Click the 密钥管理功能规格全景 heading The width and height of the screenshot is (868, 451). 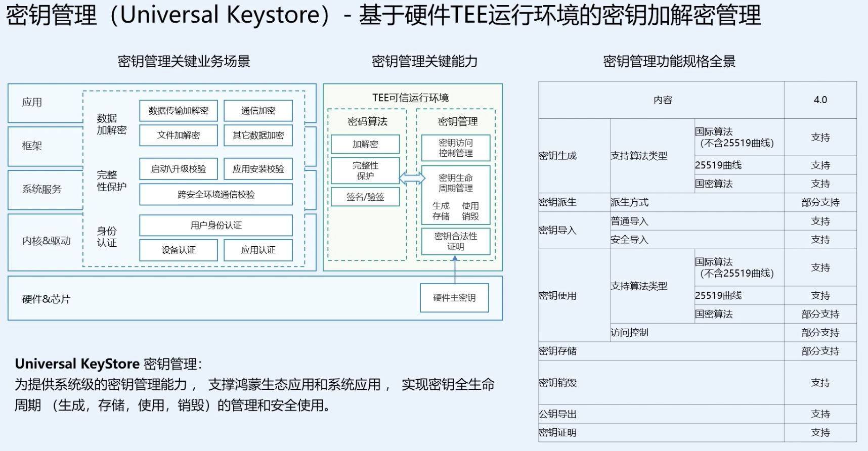click(669, 62)
